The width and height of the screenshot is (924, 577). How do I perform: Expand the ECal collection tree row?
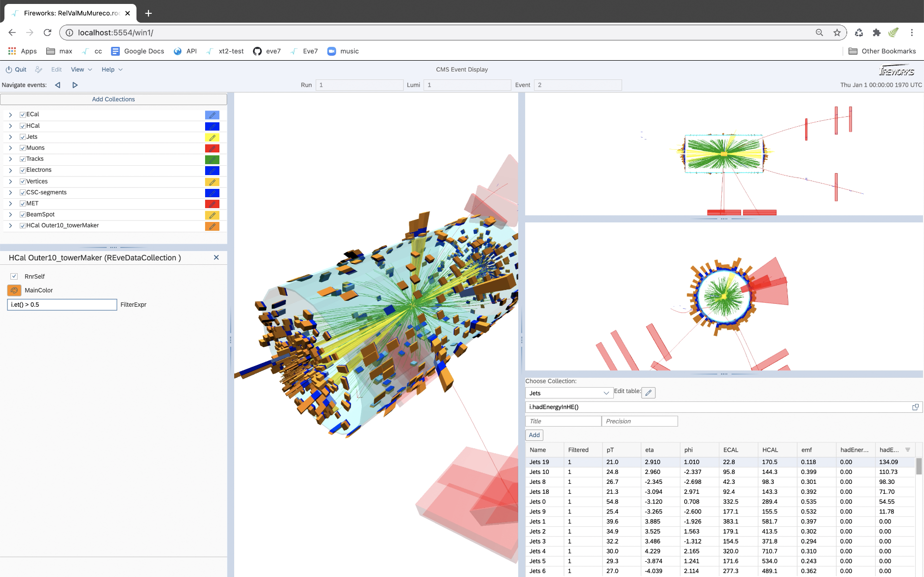(x=10, y=114)
